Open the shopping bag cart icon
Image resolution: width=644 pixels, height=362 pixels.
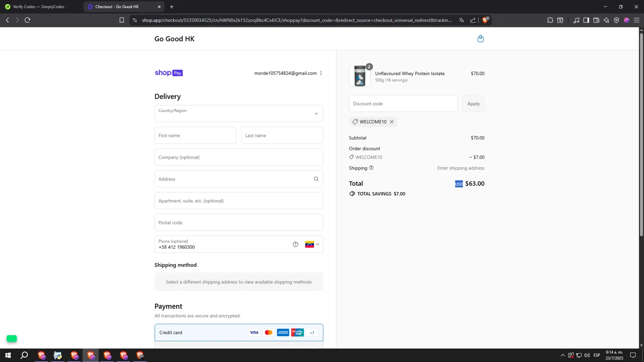pyautogui.click(x=480, y=39)
